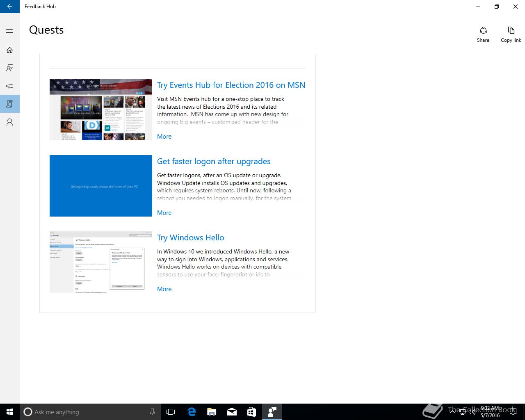Click the Feedback Hub taskbar icon
The width and height of the screenshot is (525, 420).
[272, 412]
